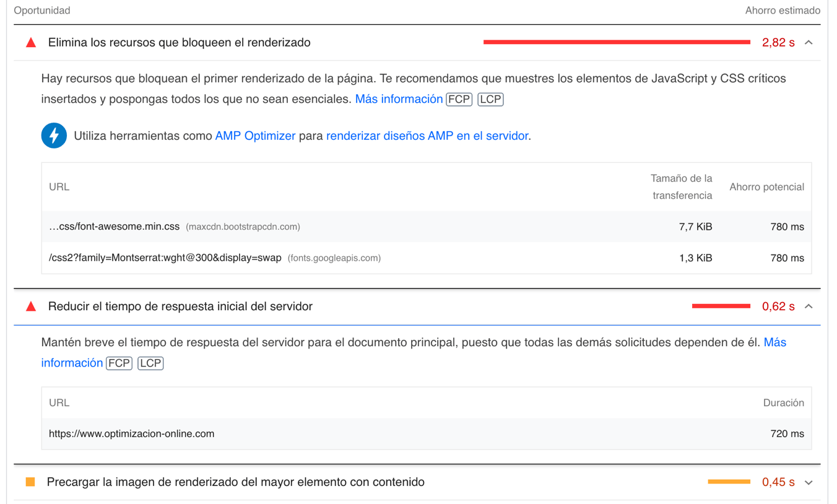Click the 0,45 s estimated savings value
Screen dimensions: 837x504
(x=778, y=482)
